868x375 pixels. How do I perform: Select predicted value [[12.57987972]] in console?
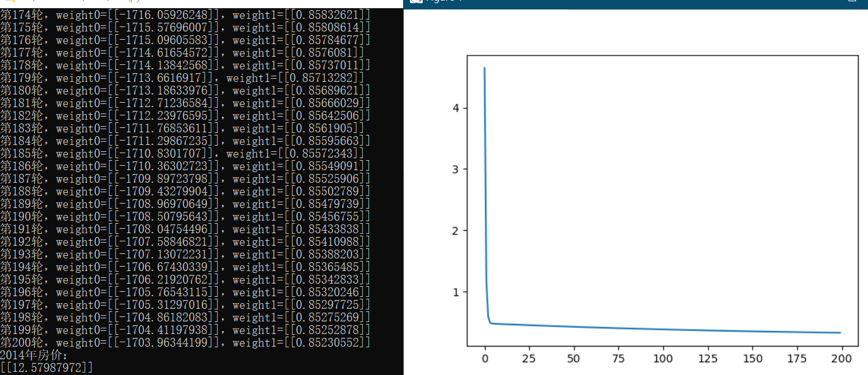(x=47, y=367)
